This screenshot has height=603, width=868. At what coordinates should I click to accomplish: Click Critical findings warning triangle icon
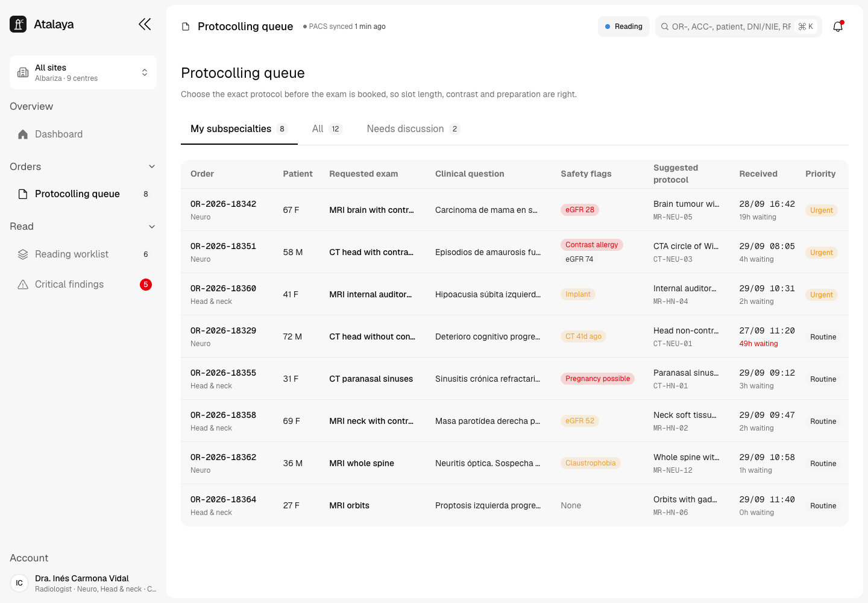pyautogui.click(x=23, y=285)
